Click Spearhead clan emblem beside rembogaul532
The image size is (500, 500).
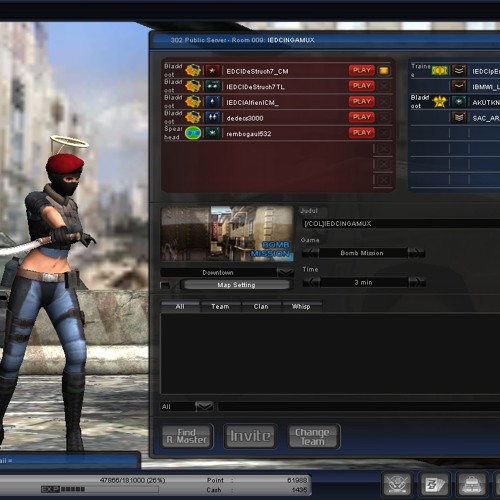193,133
